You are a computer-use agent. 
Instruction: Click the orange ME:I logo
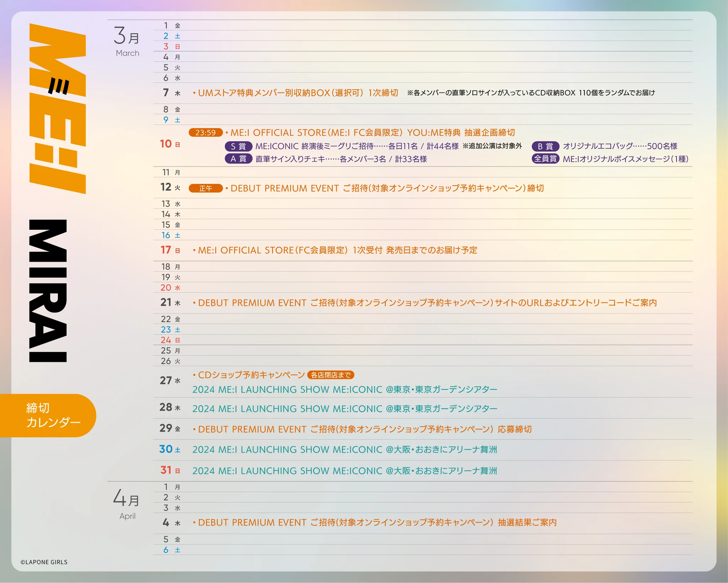tap(57, 108)
